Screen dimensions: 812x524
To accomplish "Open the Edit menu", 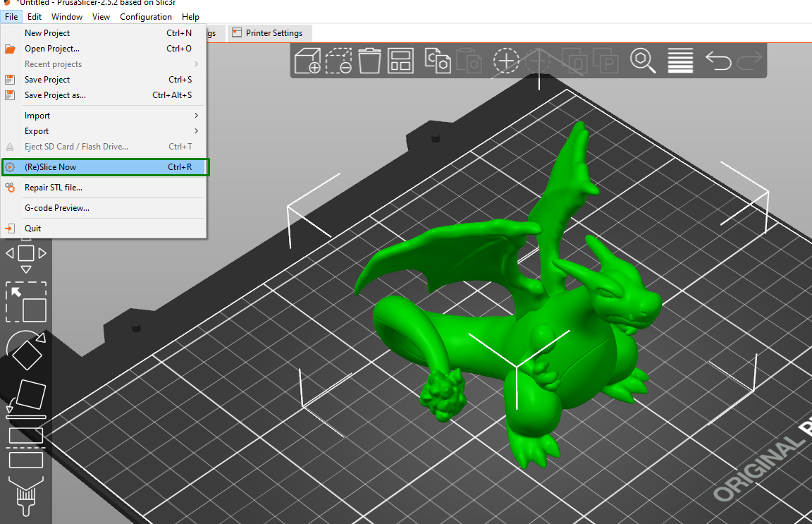I will tap(34, 16).
